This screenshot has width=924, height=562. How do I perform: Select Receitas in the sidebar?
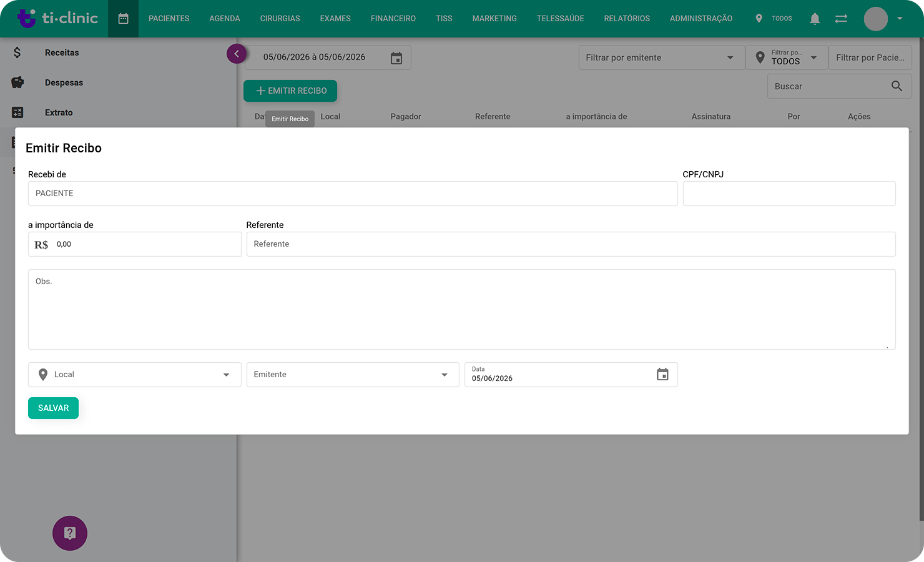pos(62,52)
